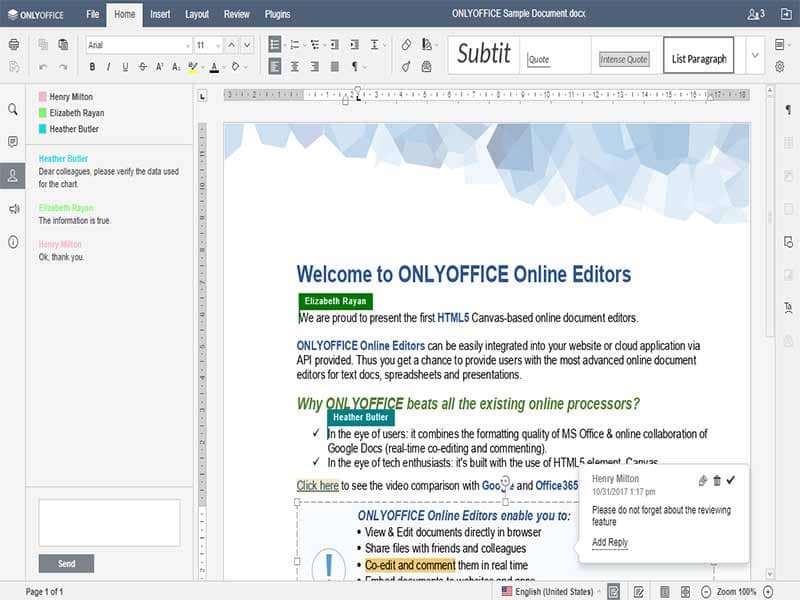Select the Print icon in the toolbar

click(x=13, y=44)
